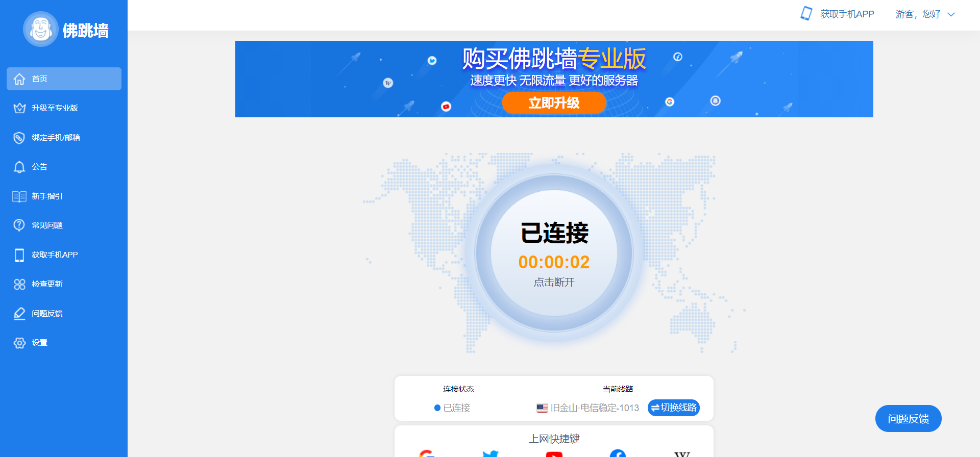Open 常见问题 FAQ page
The width and height of the screenshot is (980, 457).
coord(64,225)
